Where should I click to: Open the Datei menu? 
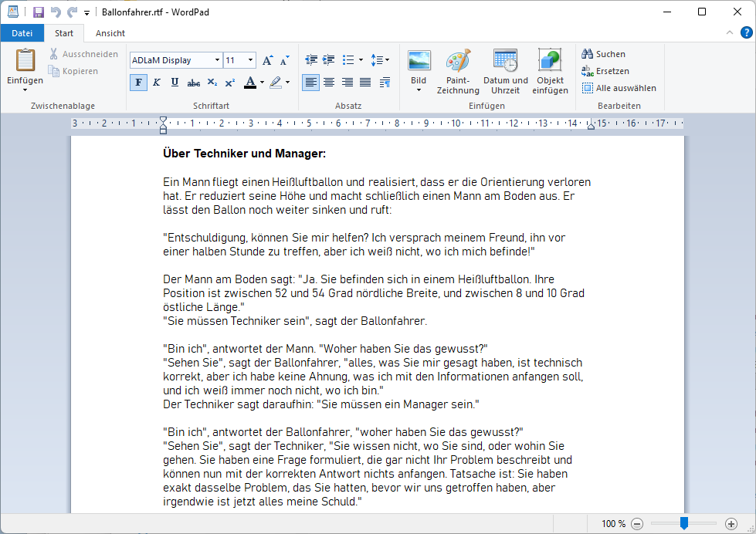[x=22, y=33]
